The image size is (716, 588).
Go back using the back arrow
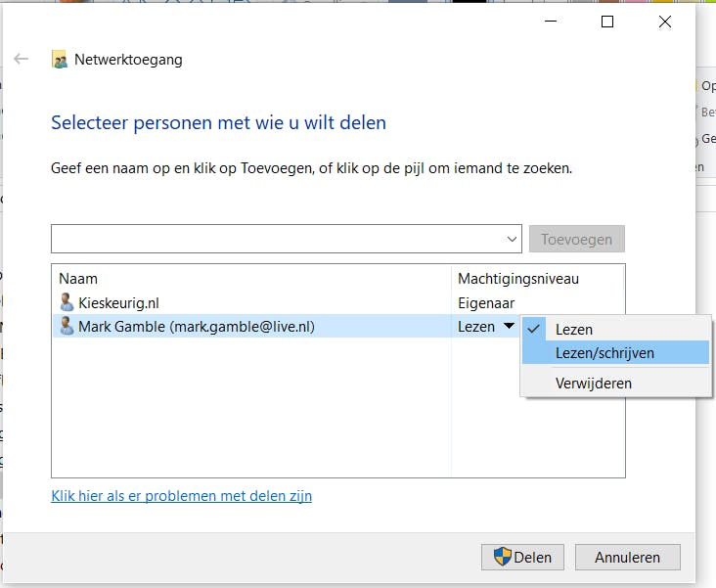(x=22, y=60)
